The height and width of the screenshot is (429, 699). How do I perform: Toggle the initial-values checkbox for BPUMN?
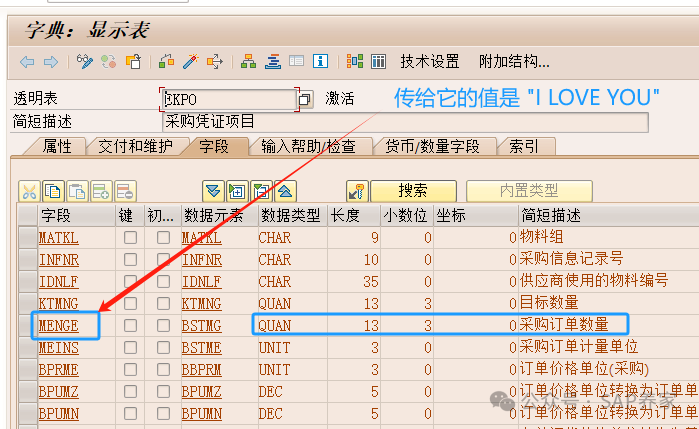[163, 413]
